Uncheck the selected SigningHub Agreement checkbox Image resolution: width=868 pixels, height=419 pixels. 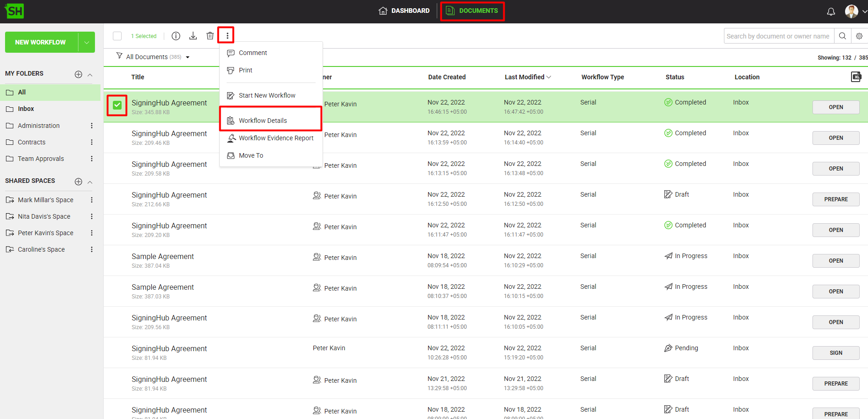coord(117,105)
